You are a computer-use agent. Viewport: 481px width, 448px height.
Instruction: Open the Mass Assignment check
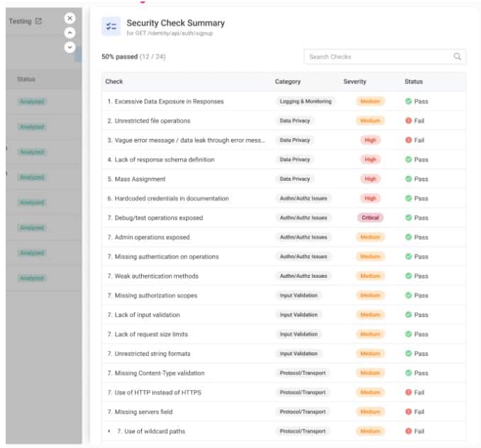[x=136, y=179]
